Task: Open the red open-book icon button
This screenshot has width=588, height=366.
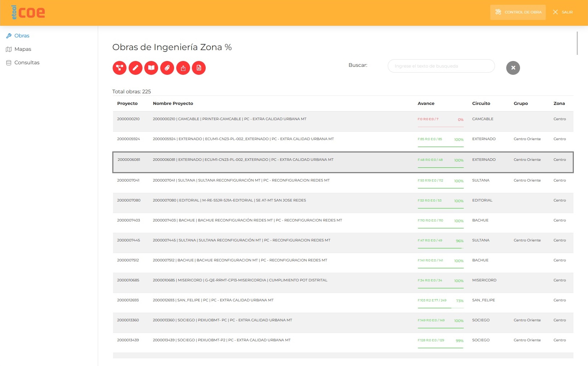Action: pos(151,68)
